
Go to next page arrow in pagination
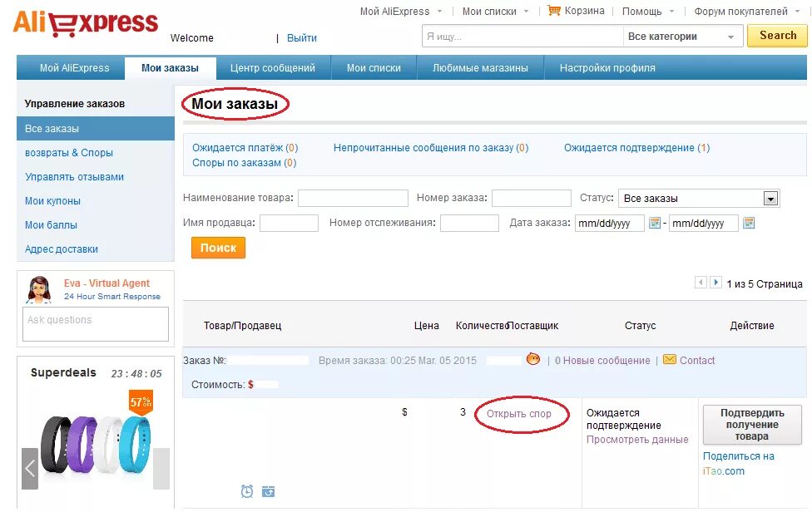(x=715, y=283)
